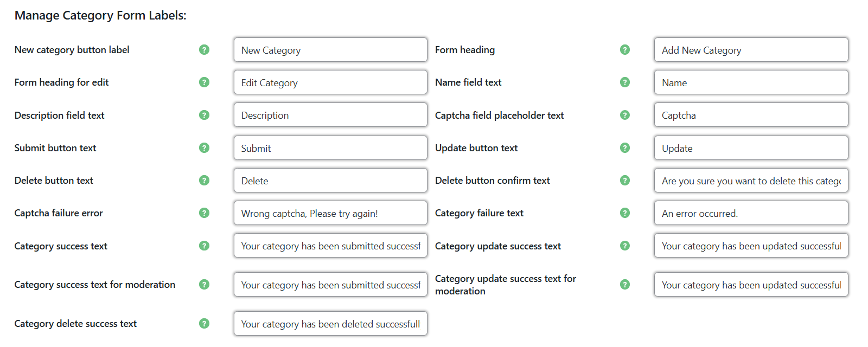Click the help icon beside Submit button text
Image resolution: width=868 pixels, height=347 pixels.
tap(205, 147)
